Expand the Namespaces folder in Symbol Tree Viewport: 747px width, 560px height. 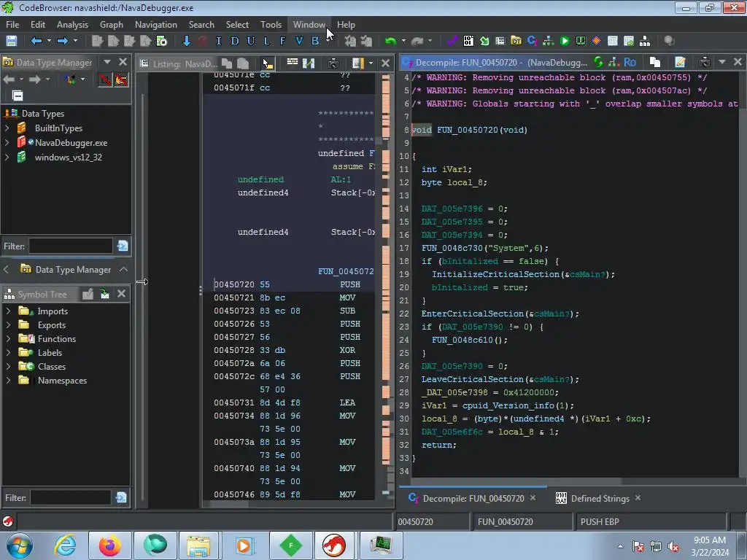click(x=8, y=380)
